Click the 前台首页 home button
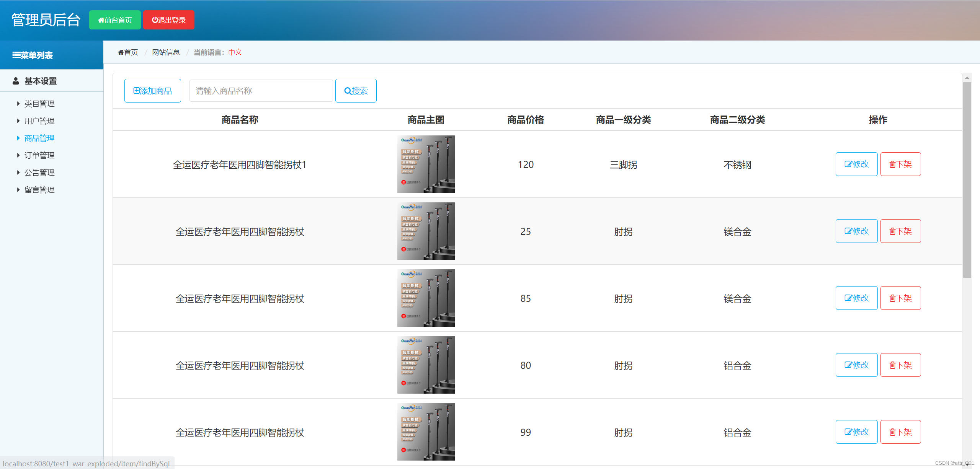 [x=115, y=20]
